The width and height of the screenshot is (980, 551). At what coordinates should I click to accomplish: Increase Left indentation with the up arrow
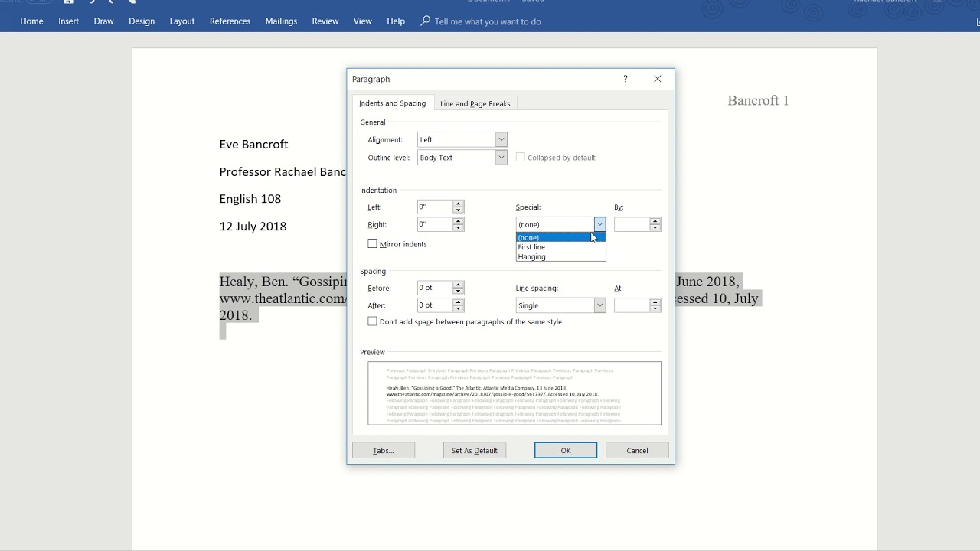point(459,204)
